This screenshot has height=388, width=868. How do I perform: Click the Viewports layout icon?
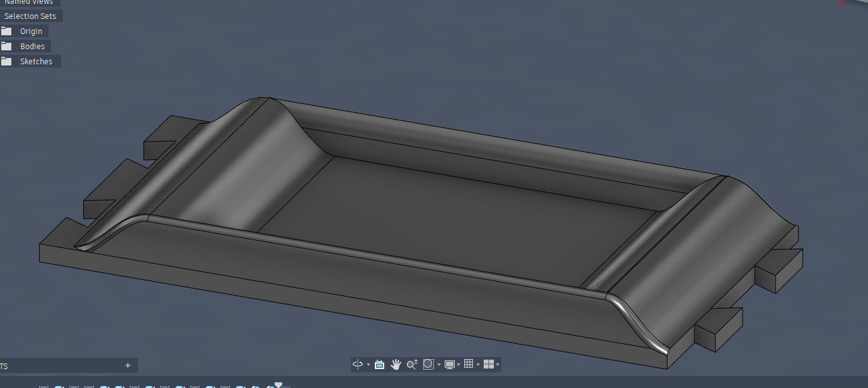click(x=488, y=364)
